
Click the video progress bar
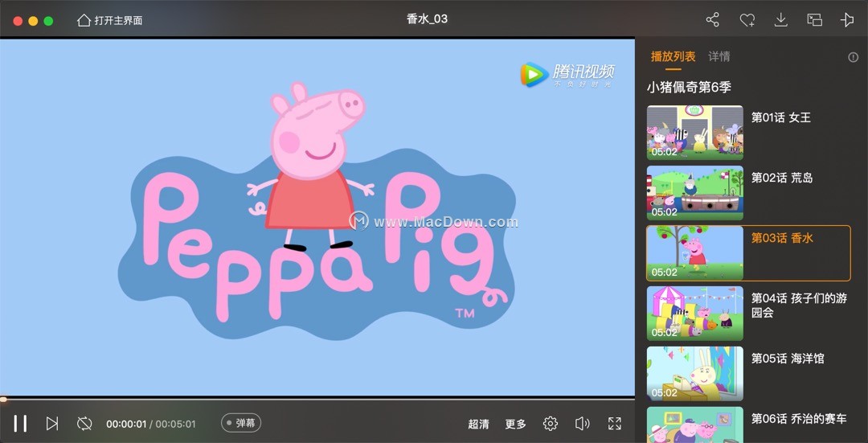tap(317, 398)
